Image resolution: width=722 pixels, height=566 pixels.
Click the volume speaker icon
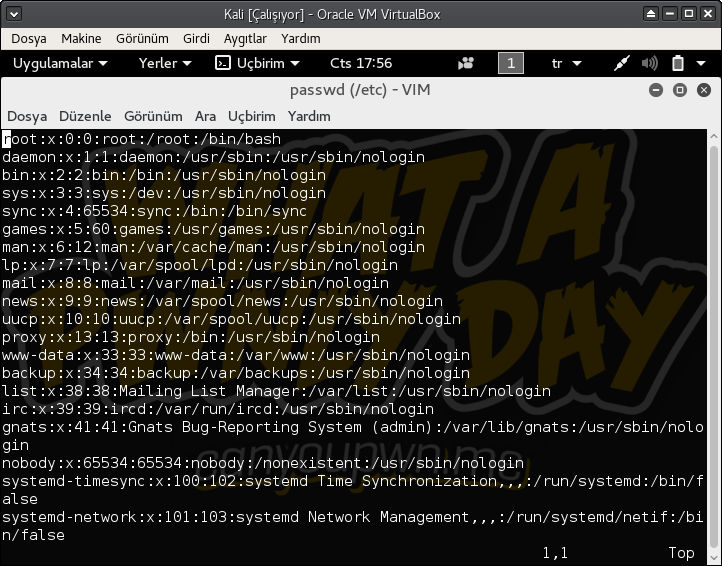[x=649, y=63]
